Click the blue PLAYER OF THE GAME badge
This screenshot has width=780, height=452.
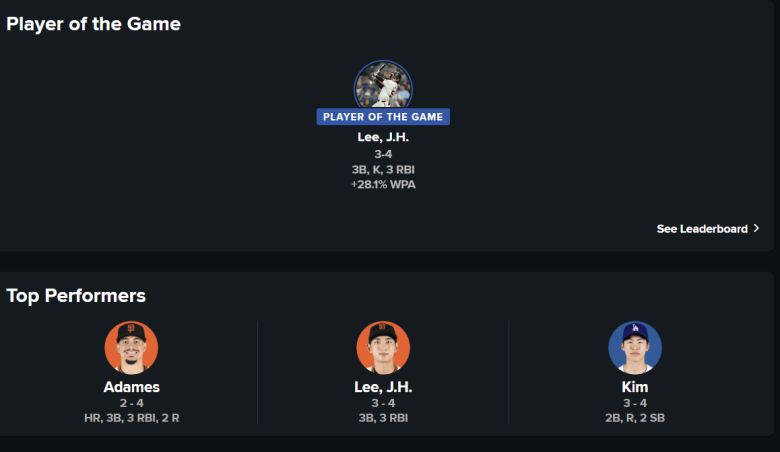pyautogui.click(x=383, y=117)
